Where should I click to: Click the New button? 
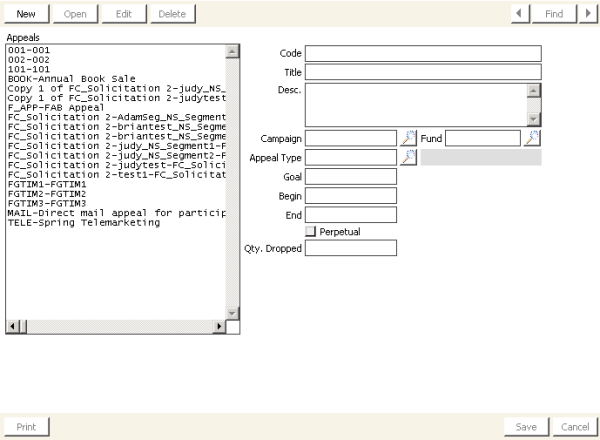[26, 14]
